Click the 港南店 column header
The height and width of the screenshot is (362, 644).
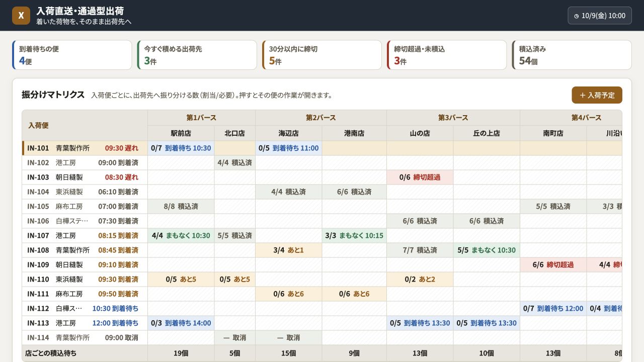coord(354,133)
